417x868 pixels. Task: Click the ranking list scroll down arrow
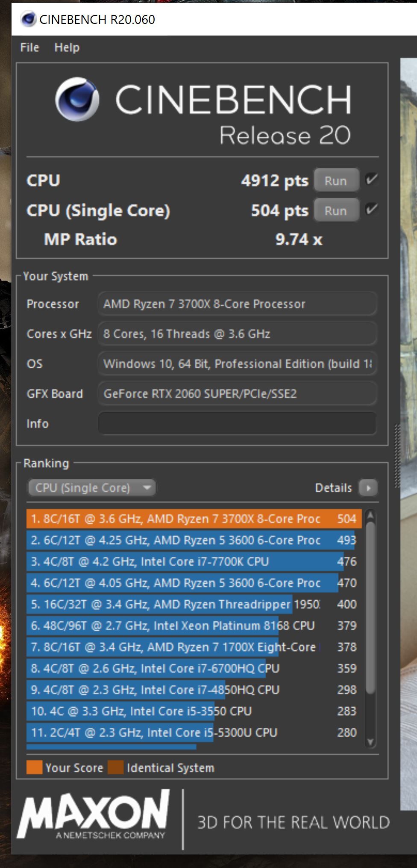[x=370, y=742]
